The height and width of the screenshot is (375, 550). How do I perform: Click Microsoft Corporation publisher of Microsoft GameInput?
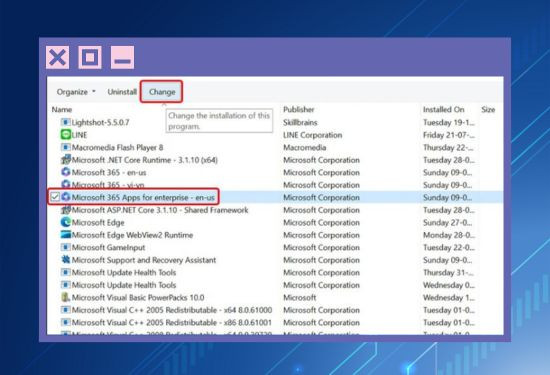click(x=321, y=248)
